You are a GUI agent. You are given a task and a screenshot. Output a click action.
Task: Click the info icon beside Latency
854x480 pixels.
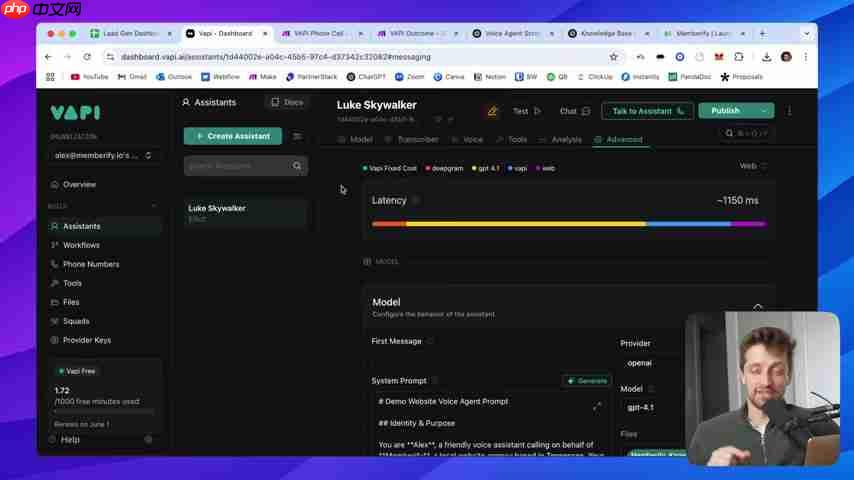click(416, 200)
